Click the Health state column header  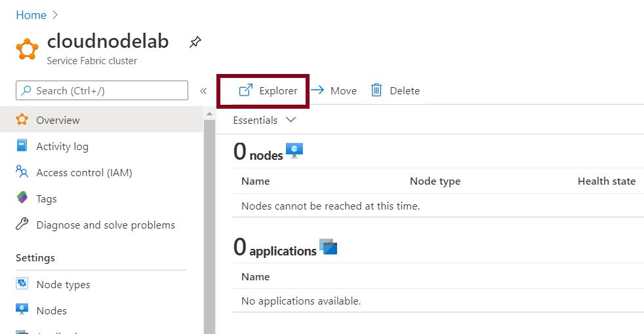click(607, 181)
